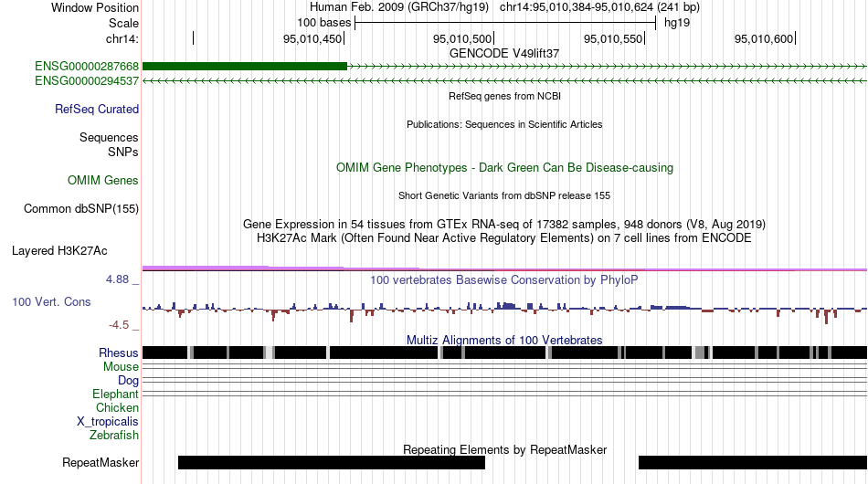868x484 pixels.
Task: Click the Sequences track label
Action: coord(109,137)
